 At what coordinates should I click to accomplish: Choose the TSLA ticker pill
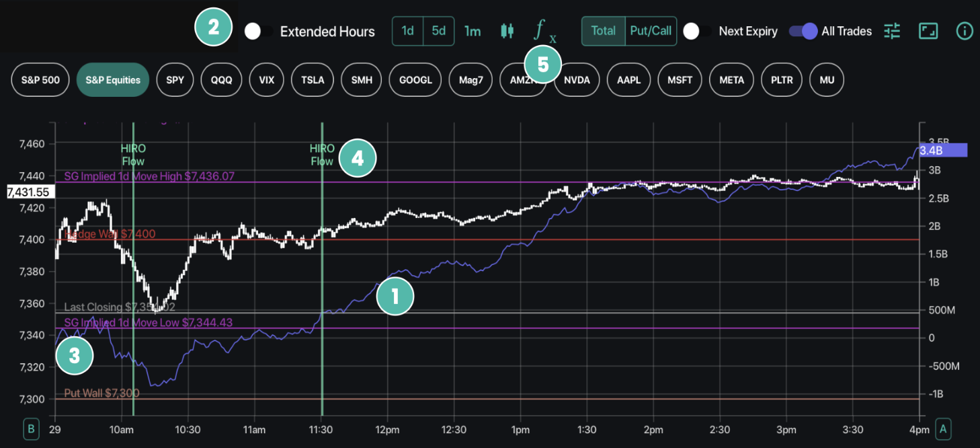tap(313, 80)
